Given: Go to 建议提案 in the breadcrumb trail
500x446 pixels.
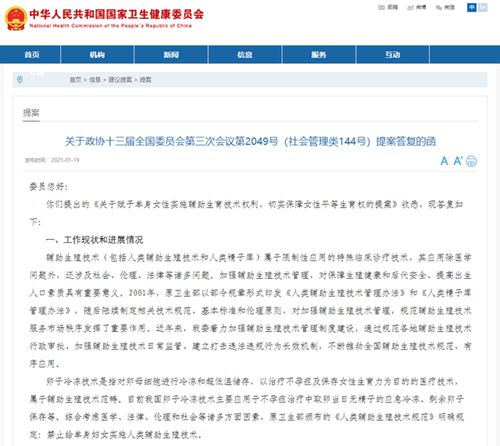Looking at the screenshot, I should 120,80.
